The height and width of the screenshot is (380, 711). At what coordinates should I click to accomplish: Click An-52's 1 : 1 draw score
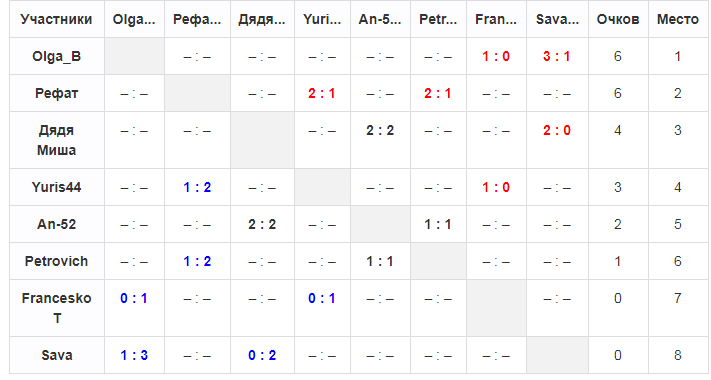point(438,224)
